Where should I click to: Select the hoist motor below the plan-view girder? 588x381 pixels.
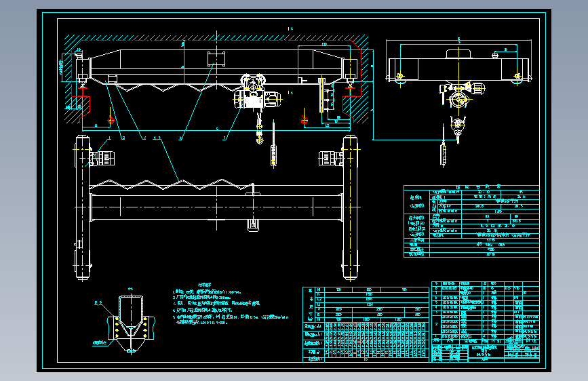click(x=253, y=226)
